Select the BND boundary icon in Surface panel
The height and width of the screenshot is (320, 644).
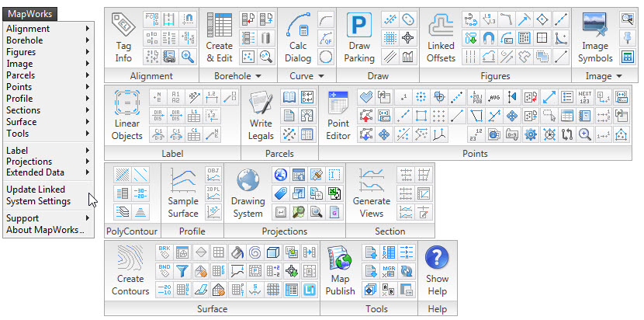(164, 270)
